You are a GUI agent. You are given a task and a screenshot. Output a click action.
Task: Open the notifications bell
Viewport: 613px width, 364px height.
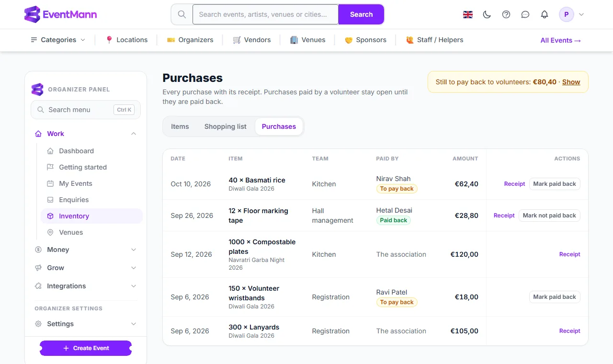(545, 14)
